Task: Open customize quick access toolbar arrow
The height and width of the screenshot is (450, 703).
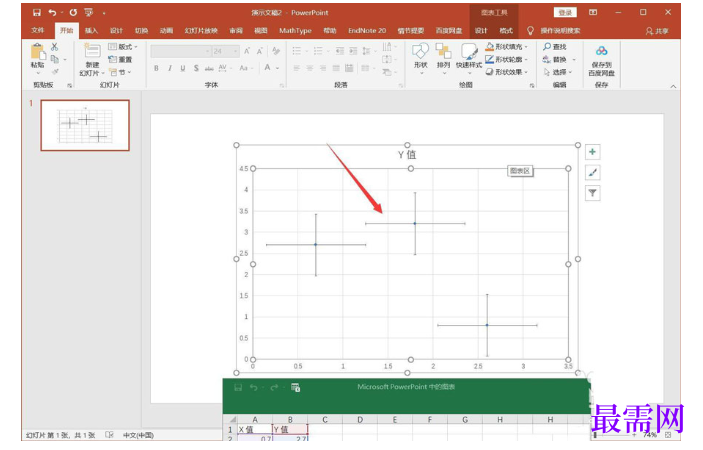Action: [x=104, y=13]
